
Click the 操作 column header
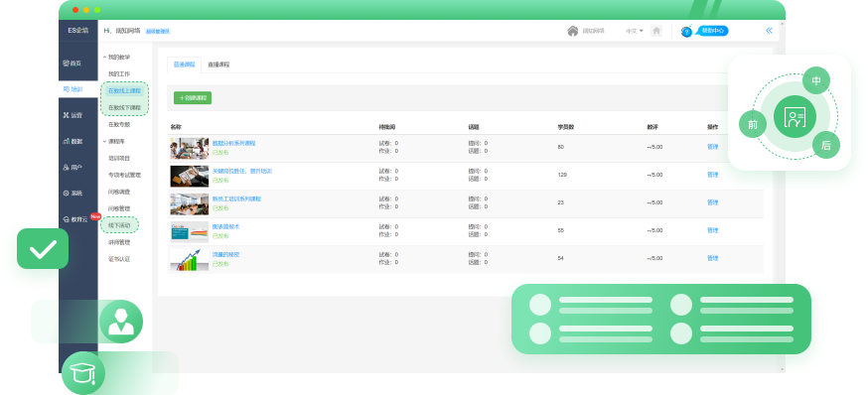[x=712, y=127]
